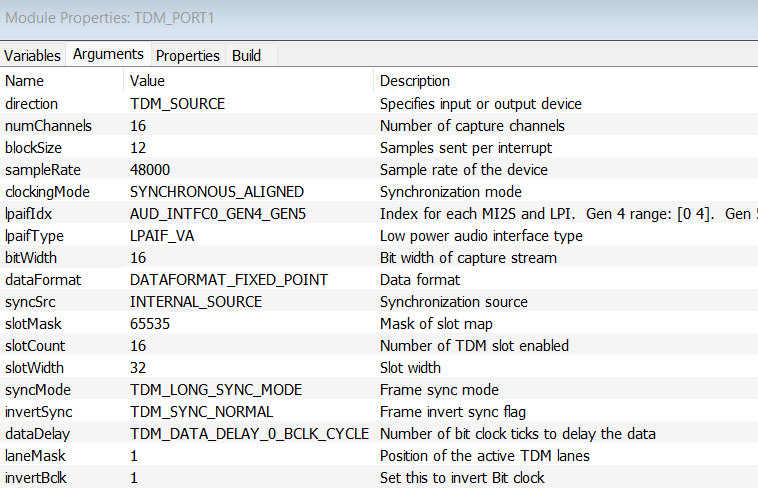Edit the sampleRate value 48000
Screen dimensions: 758x488
[150, 170]
